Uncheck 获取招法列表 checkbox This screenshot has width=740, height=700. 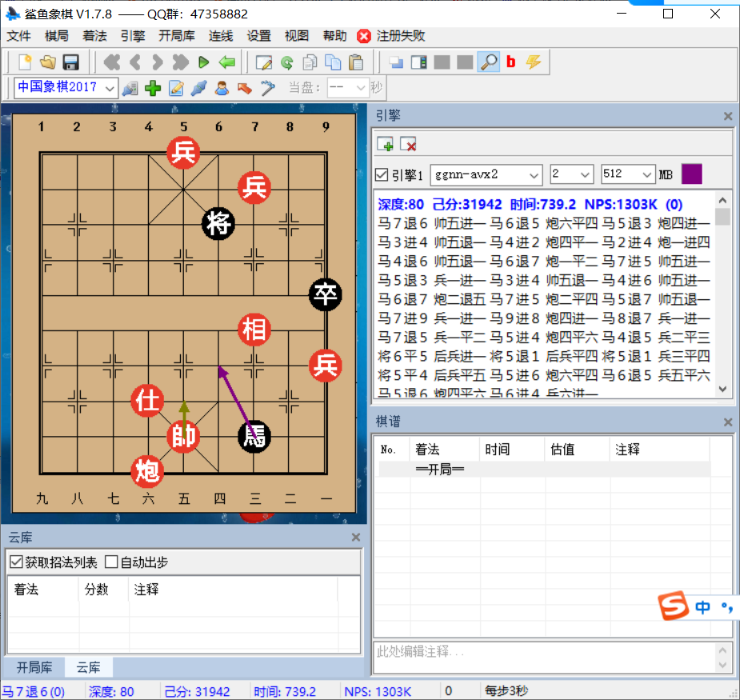(16, 562)
